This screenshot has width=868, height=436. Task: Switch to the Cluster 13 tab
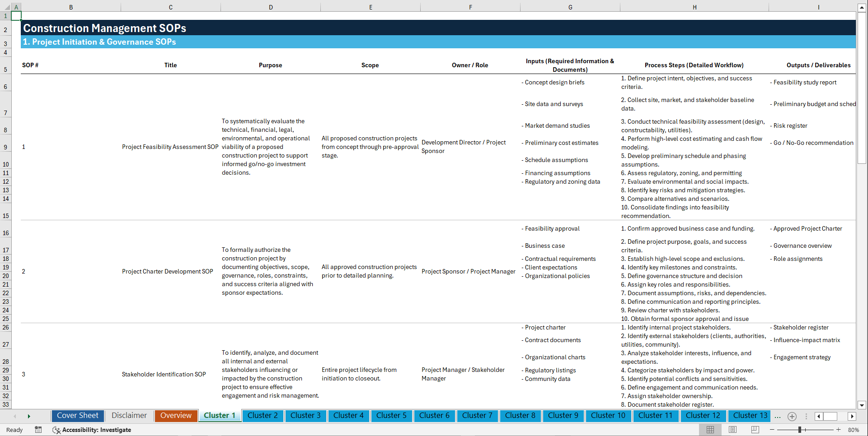pyautogui.click(x=749, y=415)
